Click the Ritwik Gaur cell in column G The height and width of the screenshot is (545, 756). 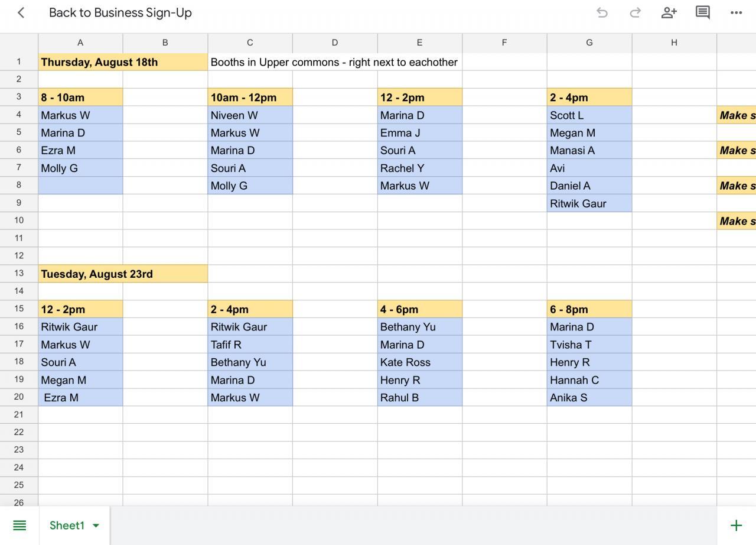[589, 203]
